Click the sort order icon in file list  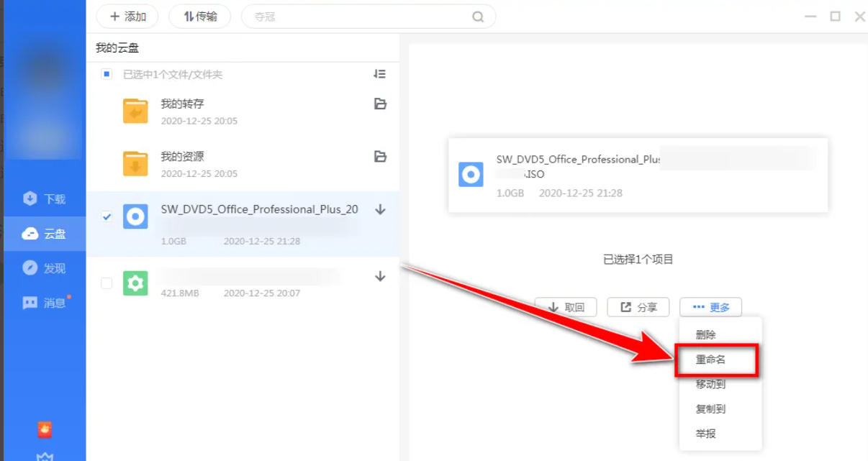tap(380, 74)
